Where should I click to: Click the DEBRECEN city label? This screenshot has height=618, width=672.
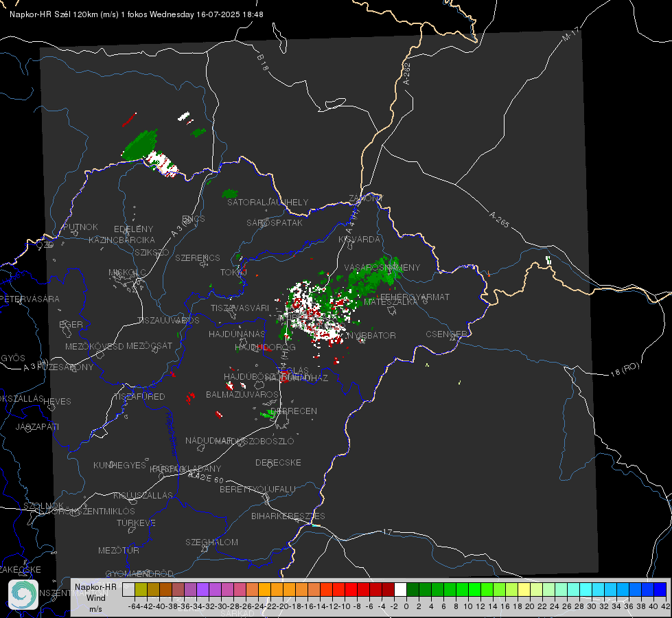click(294, 411)
